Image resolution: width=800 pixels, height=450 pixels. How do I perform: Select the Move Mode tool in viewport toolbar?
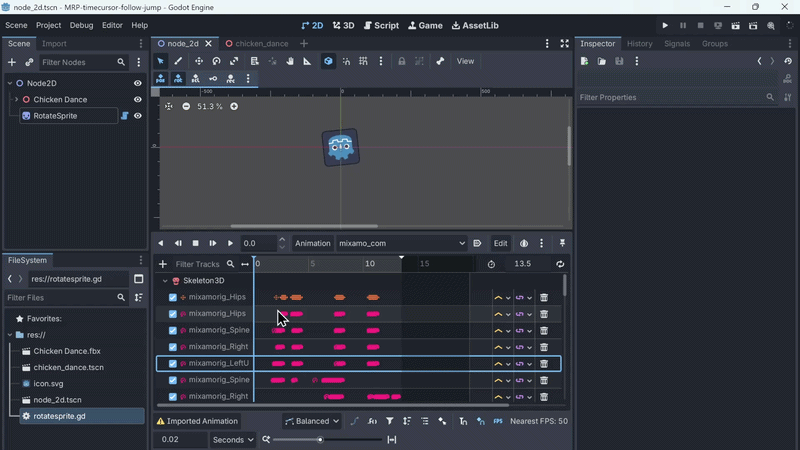click(x=198, y=61)
